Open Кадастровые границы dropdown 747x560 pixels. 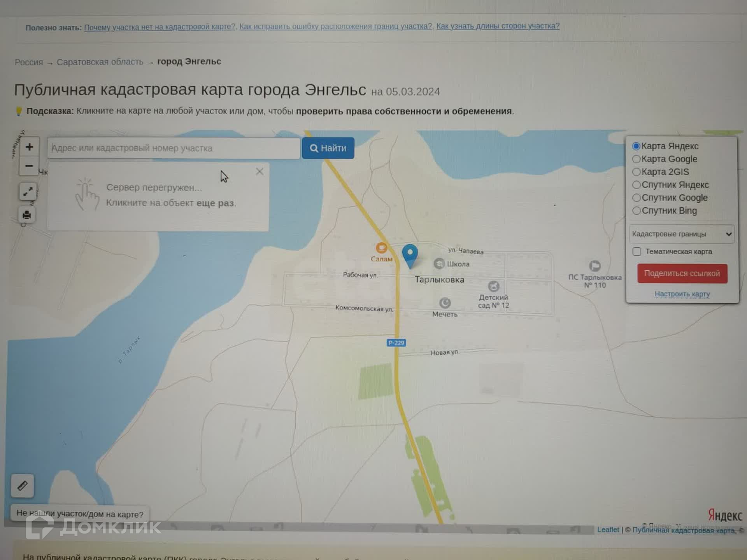pos(682,234)
